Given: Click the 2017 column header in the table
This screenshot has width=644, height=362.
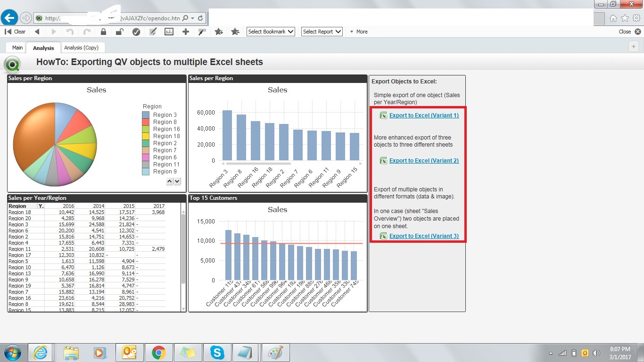Looking at the screenshot, I should click(x=158, y=206).
